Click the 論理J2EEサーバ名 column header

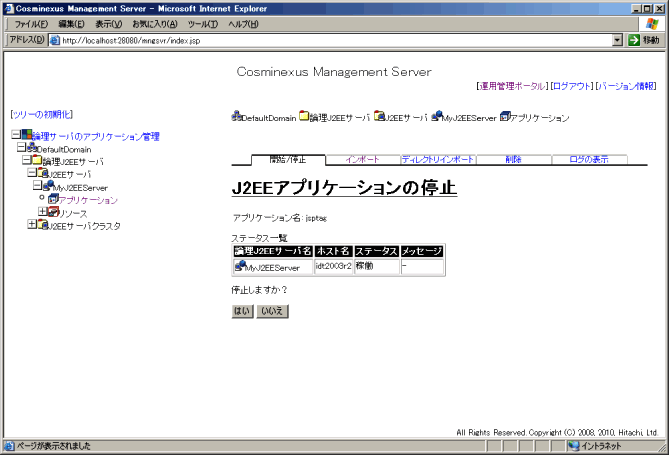point(273,251)
